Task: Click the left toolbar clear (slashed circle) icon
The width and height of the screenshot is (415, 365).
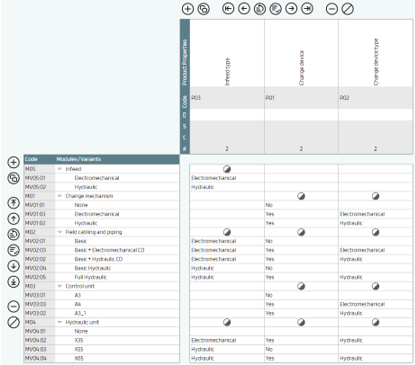Action: click(13, 322)
